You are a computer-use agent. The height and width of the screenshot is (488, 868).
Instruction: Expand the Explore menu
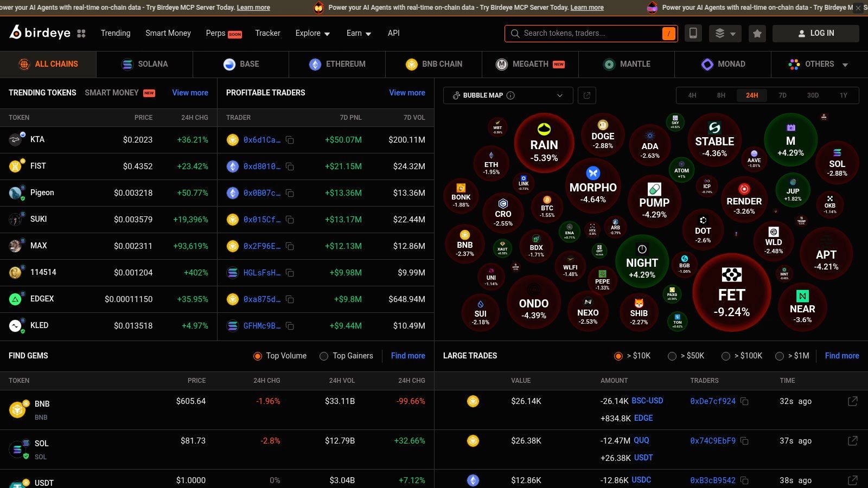(312, 33)
